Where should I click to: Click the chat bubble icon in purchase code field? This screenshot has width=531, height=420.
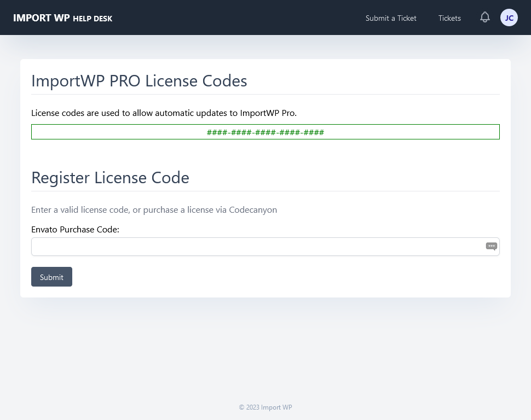pyautogui.click(x=491, y=247)
